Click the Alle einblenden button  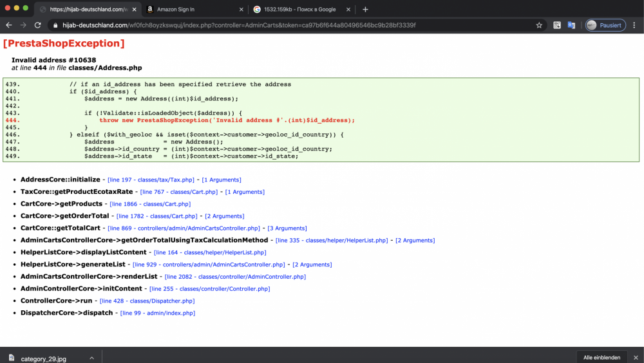601,358
